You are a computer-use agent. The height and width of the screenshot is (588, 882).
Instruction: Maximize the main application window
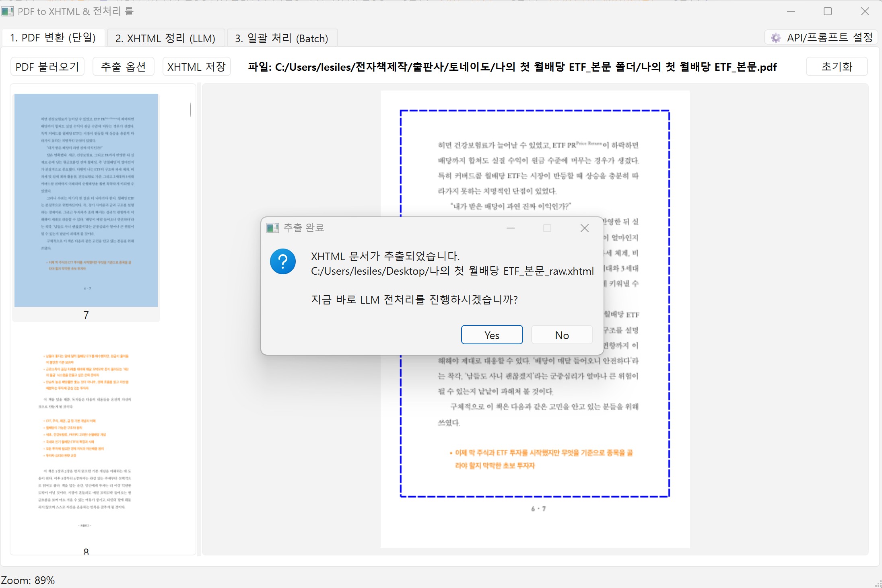coord(828,11)
